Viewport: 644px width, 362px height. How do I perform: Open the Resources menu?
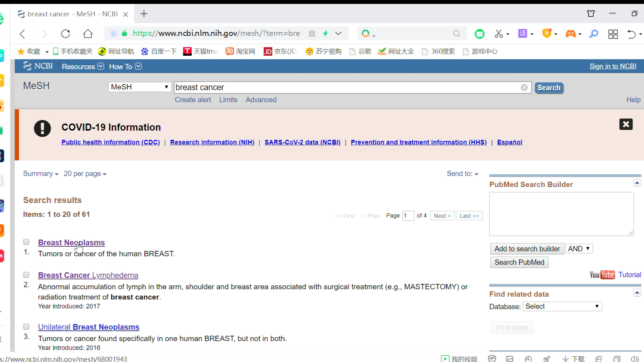click(83, 66)
